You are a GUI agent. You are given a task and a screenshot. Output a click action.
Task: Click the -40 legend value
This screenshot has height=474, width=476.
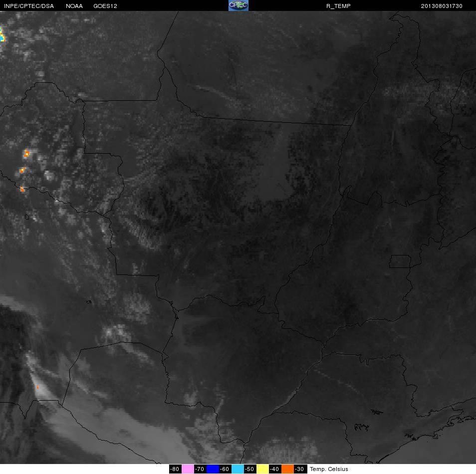pyautogui.click(x=274, y=469)
